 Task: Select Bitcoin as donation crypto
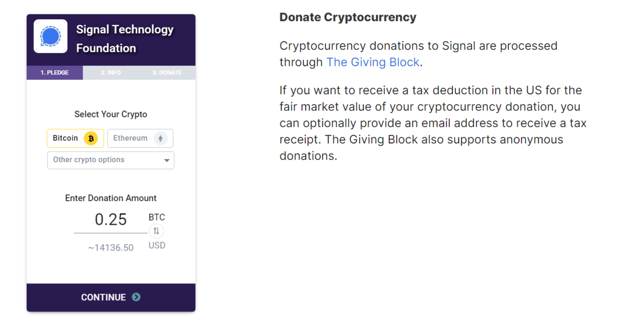click(x=76, y=138)
